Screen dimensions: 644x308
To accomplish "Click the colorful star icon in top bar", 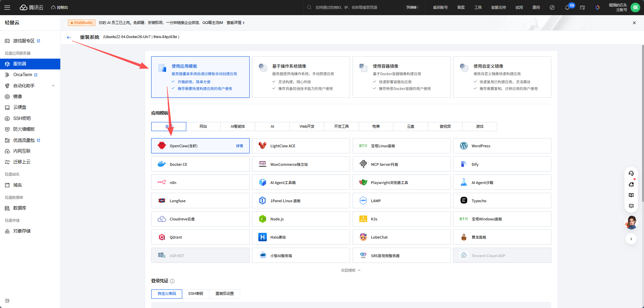I will pos(598,7).
